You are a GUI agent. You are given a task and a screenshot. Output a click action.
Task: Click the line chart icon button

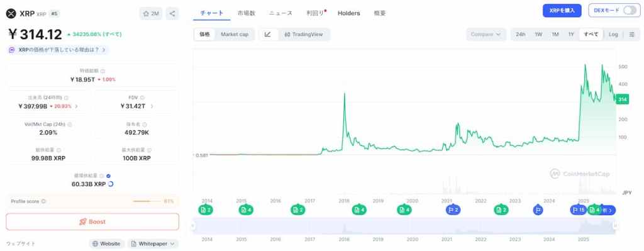(x=268, y=35)
